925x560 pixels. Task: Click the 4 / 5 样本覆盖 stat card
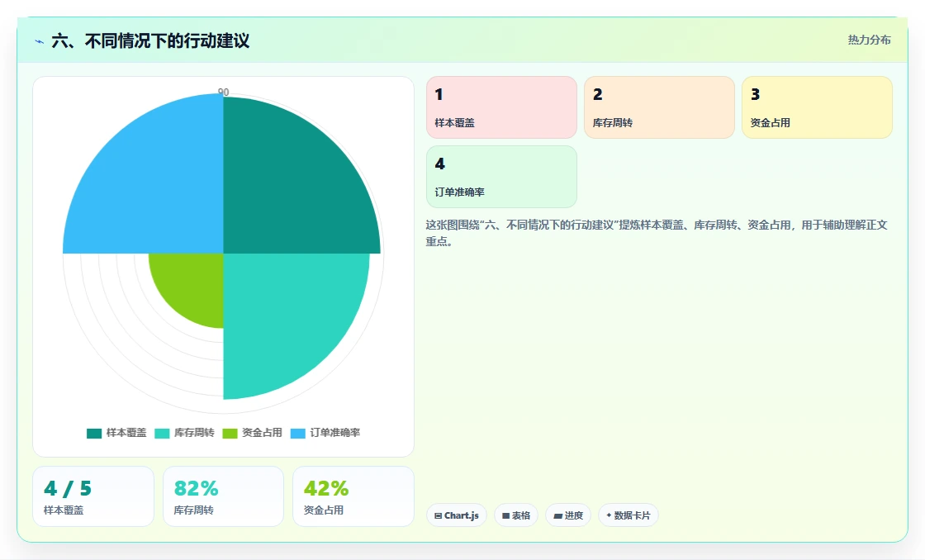93,496
